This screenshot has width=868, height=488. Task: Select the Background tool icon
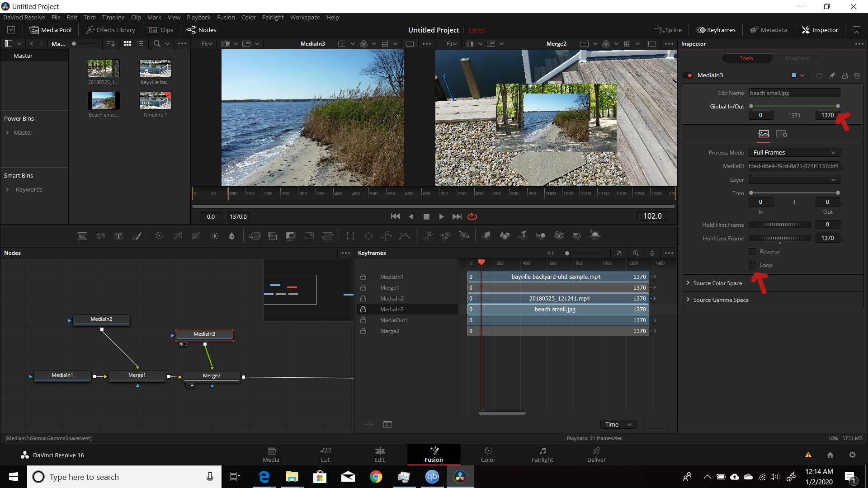pyautogui.click(x=82, y=236)
